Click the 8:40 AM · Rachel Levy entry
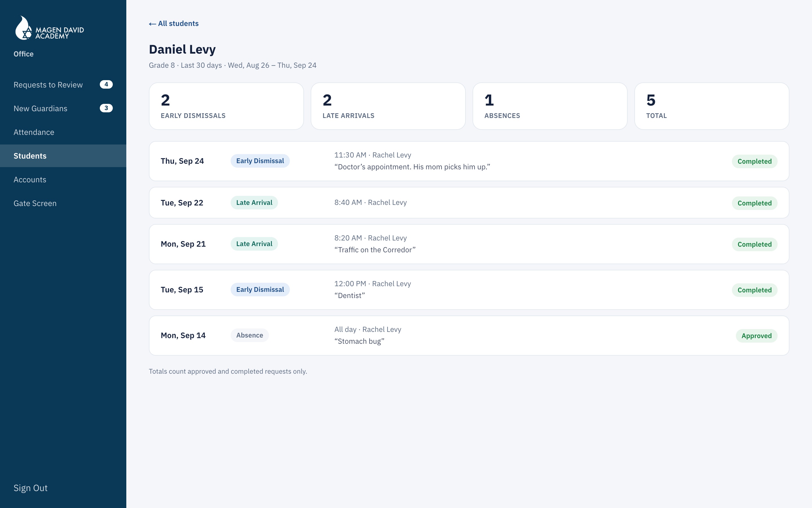This screenshot has width=812, height=508. point(370,202)
